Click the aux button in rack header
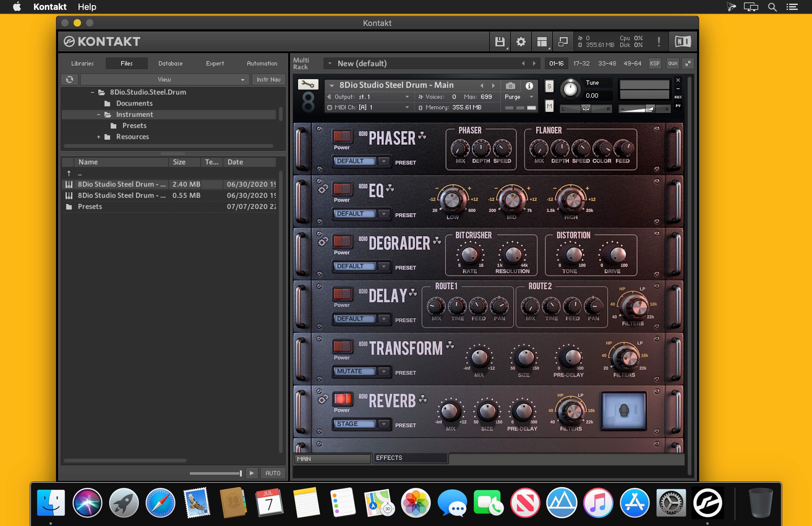The image size is (812, 526). click(x=673, y=63)
